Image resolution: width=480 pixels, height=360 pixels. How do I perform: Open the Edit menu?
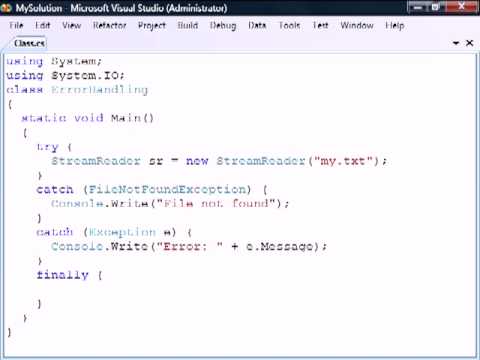click(x=42, y=25)
